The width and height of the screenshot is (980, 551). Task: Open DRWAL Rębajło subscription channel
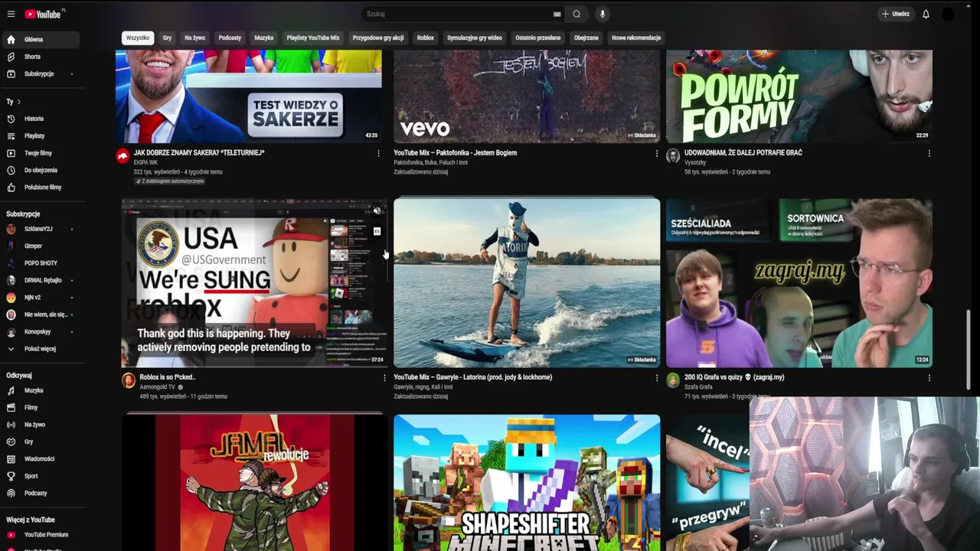[40, 281]
